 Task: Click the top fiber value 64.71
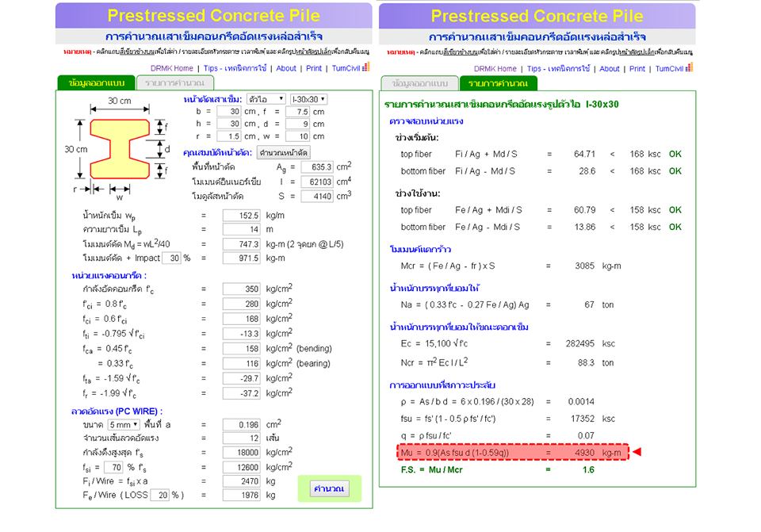click(x=584, y=155)
